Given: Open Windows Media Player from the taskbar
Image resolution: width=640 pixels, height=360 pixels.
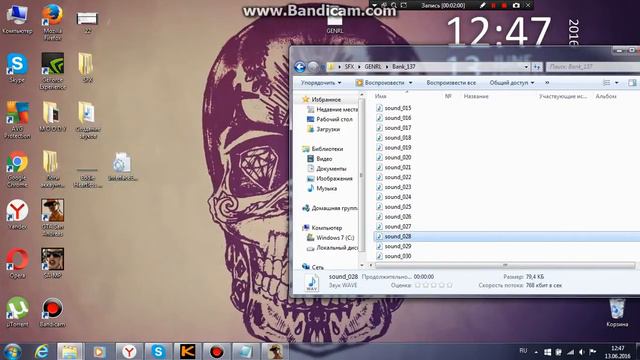Looking at the screenshot, I should pos(99,351).
